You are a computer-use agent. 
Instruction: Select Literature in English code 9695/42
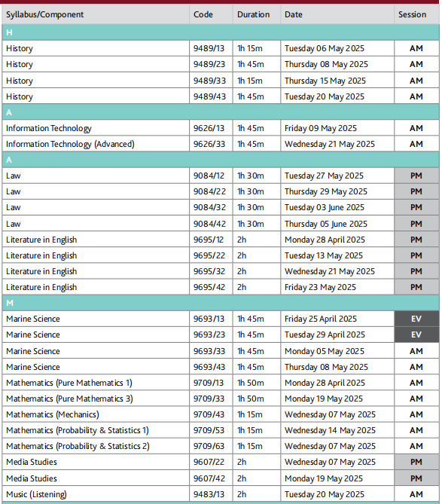209,287
